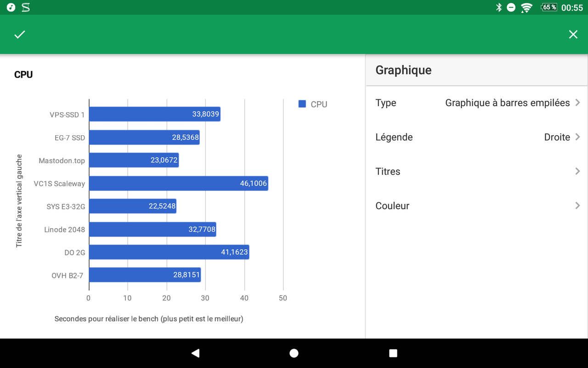Tap the Bluetooth icon in the status bar
588x368 pixels.
point(498,7)
